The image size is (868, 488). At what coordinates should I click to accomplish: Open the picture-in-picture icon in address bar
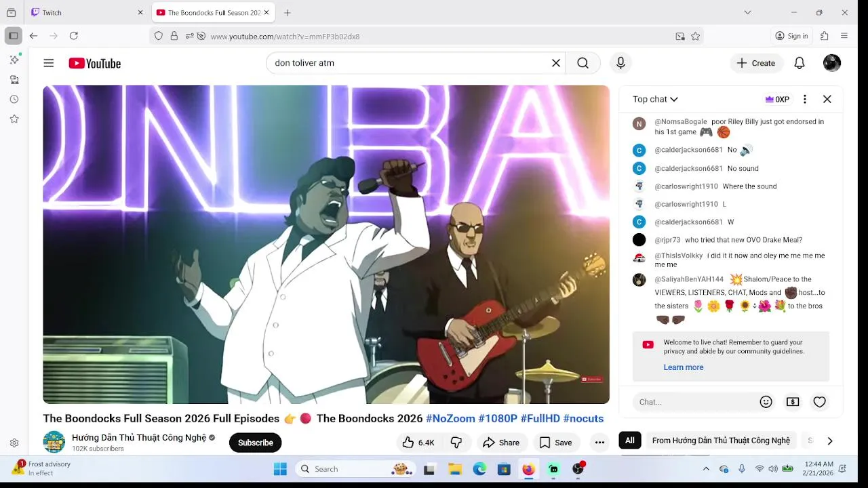(x=680, y=36)
